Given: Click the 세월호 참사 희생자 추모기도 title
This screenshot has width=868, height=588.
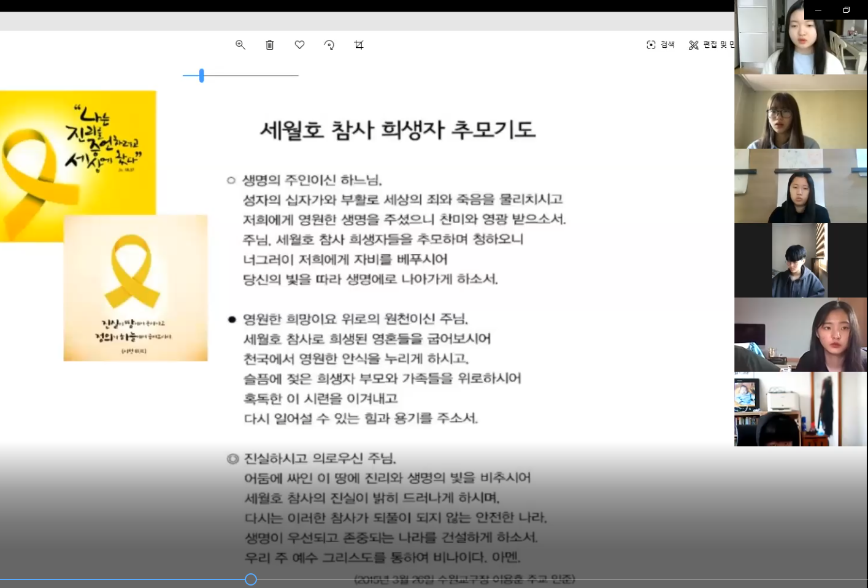Looking at the screenshot, I should click(398, 130).
